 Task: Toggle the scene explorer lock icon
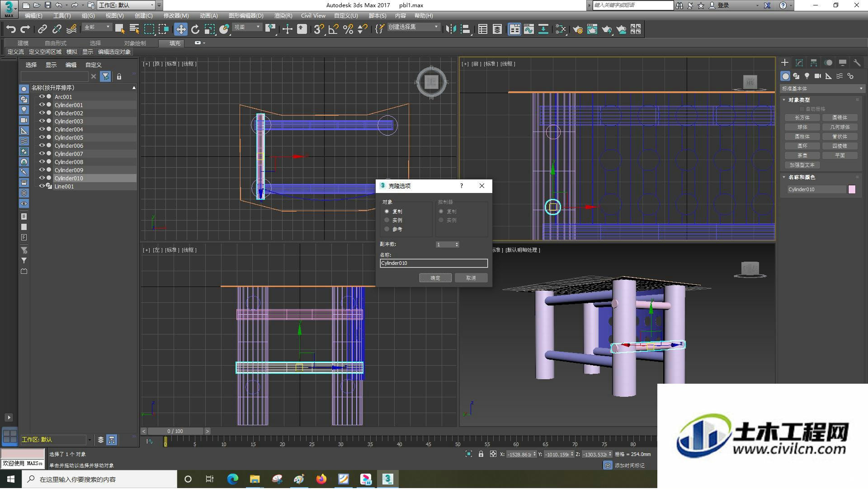(x=119, y=76)
